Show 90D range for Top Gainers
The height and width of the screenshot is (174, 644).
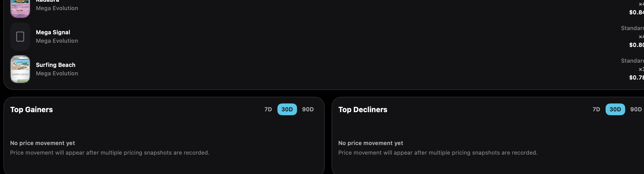pyautogui.click(x=308, y=109)
